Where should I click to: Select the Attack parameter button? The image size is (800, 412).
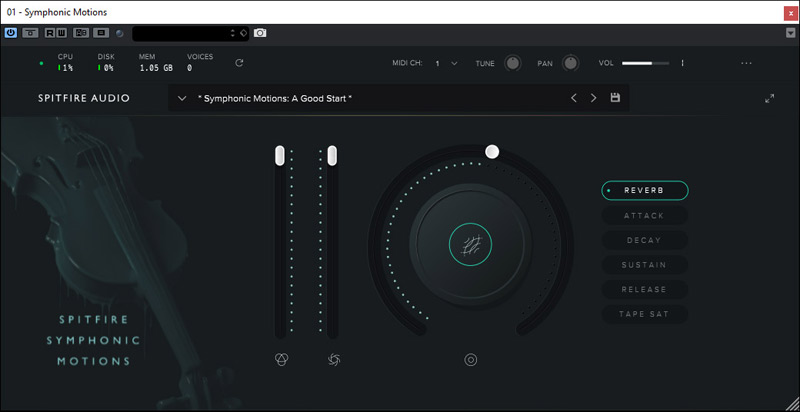click(644, 215)
